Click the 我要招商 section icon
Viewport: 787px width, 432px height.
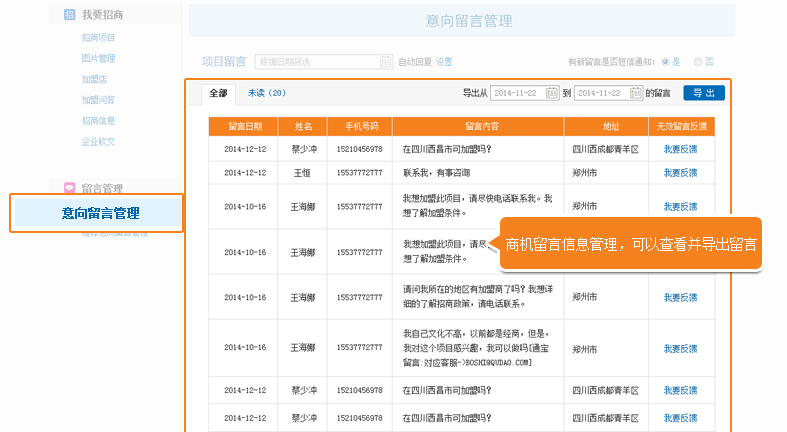(x=70, y=15)
